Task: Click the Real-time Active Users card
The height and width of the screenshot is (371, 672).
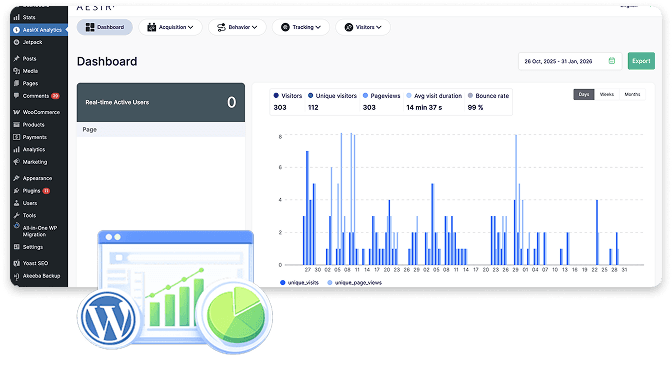Action: coord(161,102)
